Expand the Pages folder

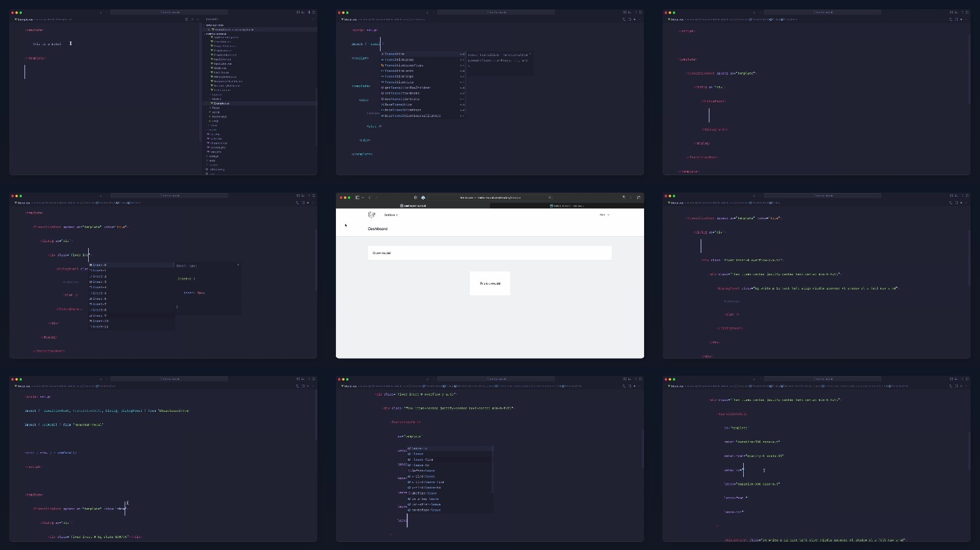(216, 108)
